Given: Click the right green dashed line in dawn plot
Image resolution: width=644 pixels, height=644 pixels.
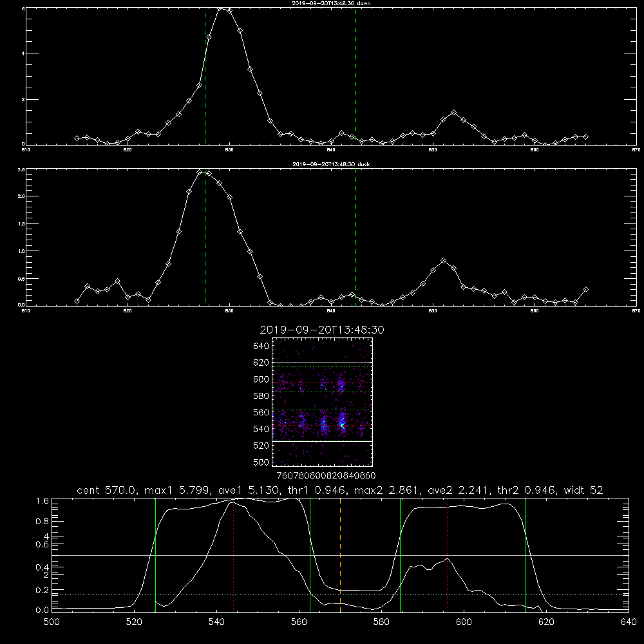Looking at the screenshot, I should pyautogui.click(x=355, y=77).
